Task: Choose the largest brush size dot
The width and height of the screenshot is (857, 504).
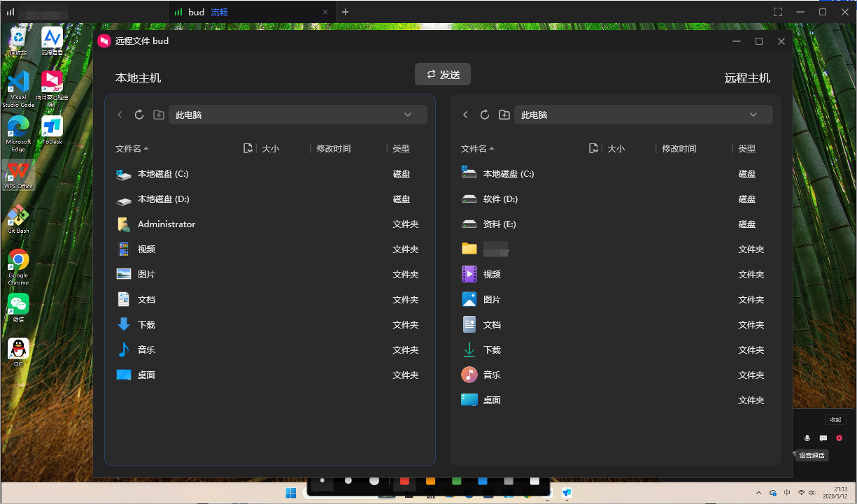Action: [x=374, y=481]
